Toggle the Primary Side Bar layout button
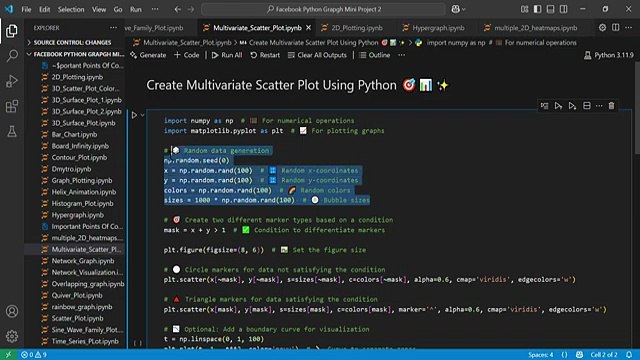 click(538, 9)
